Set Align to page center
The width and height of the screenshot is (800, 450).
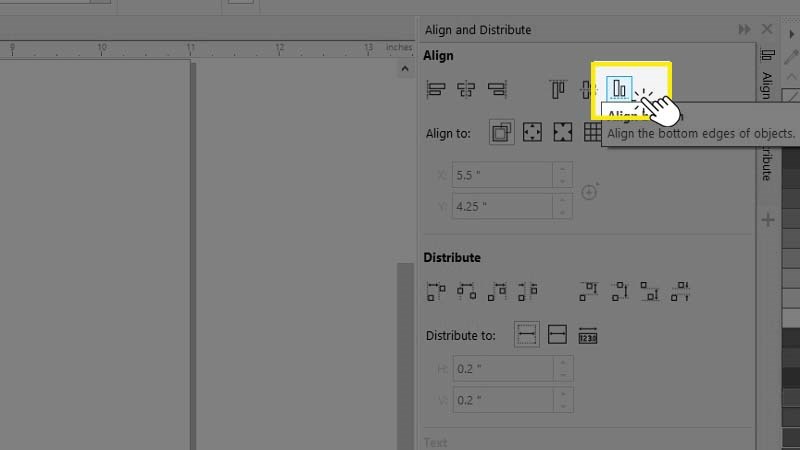(562, 132)
